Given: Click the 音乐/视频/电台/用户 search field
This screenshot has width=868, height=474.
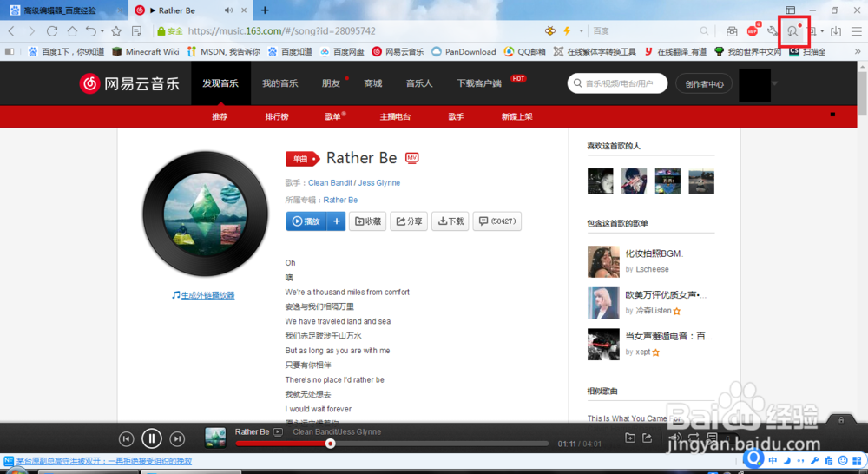Looking at the screenshot, I should click(x=617, y=83).
